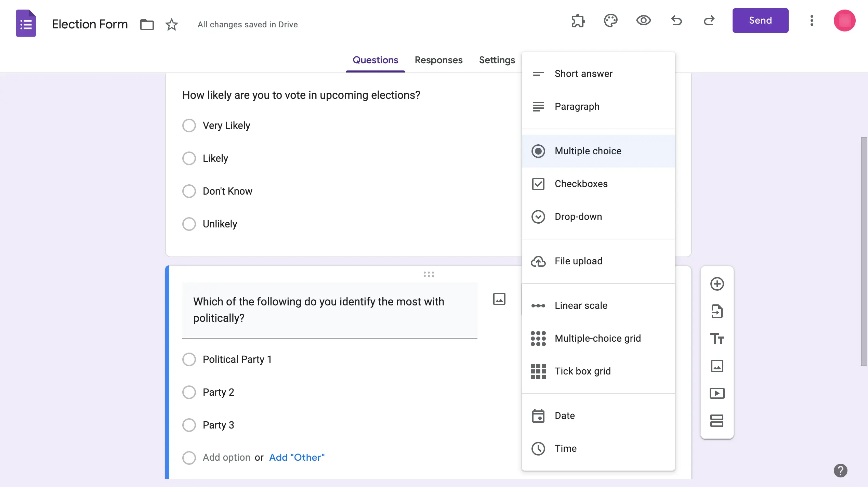
Task: Select the Very Likely radio button
Action: (189, 125)
